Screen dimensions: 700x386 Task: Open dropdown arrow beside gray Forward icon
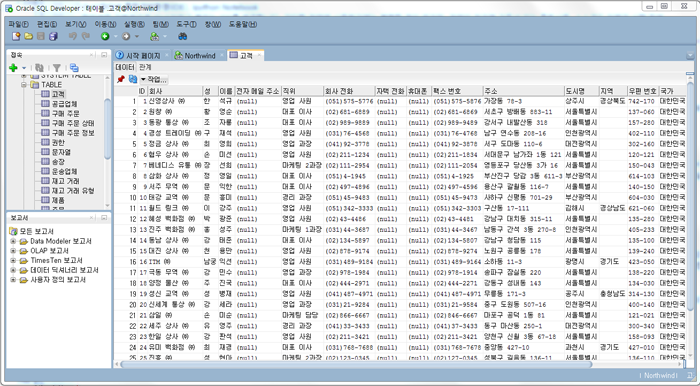(137, 37)
